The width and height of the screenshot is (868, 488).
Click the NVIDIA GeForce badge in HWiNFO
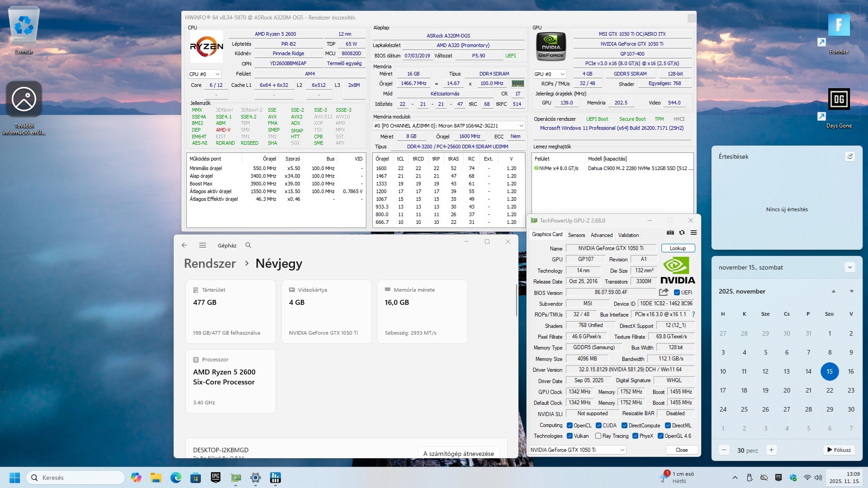[551, 47]
